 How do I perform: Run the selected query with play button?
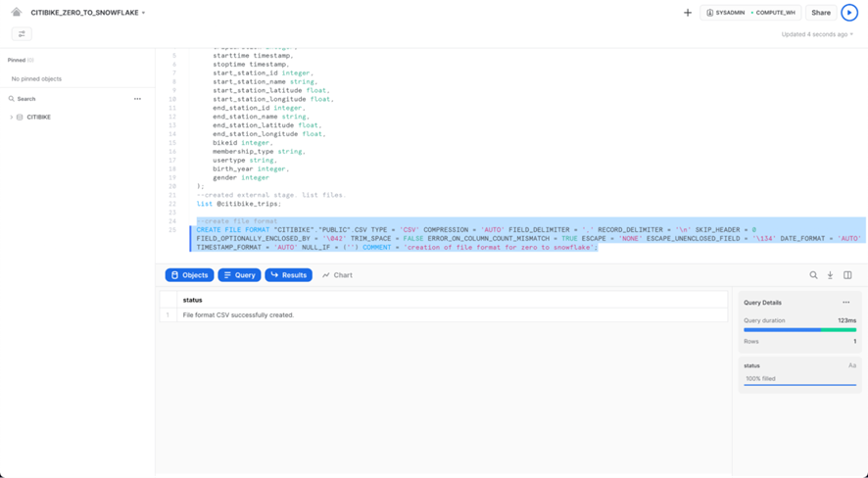click(x=848, y=13)
